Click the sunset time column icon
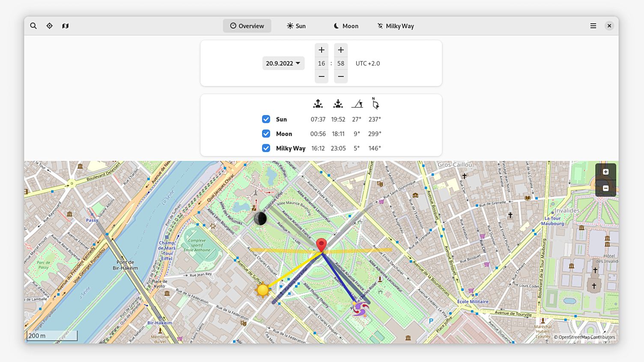Screen dimensions: 644x362 tap(338, 104)
